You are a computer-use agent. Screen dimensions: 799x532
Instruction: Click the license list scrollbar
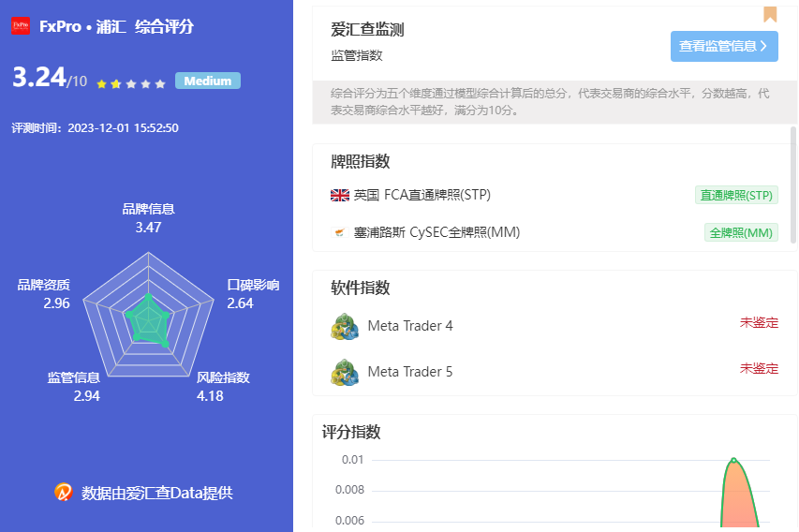click(793, 183)
